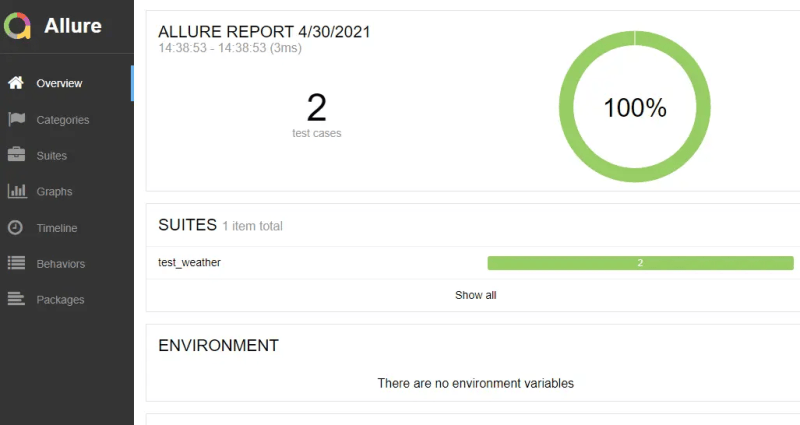
Task: Open the test_weather suite
Action: (189, 263)
